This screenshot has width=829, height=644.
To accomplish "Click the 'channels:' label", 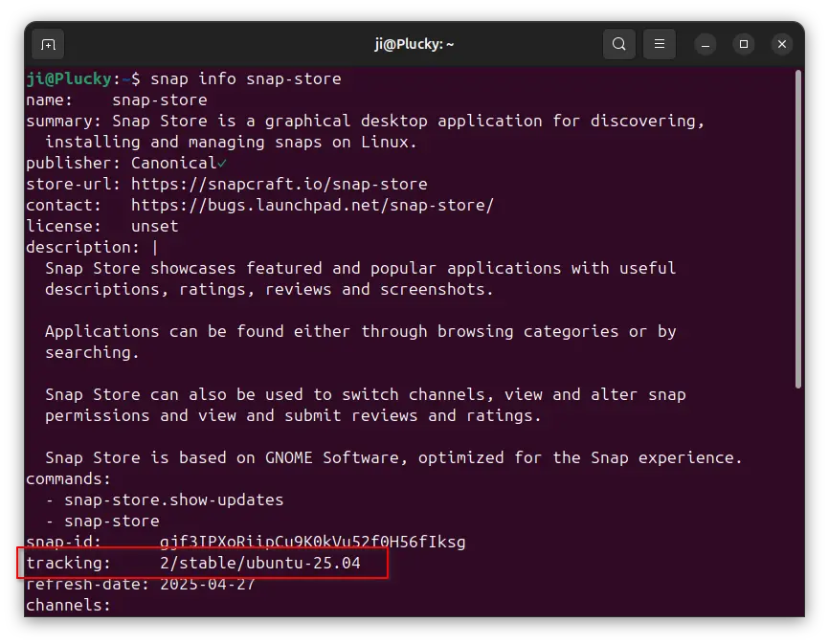I will pos(69,605).
